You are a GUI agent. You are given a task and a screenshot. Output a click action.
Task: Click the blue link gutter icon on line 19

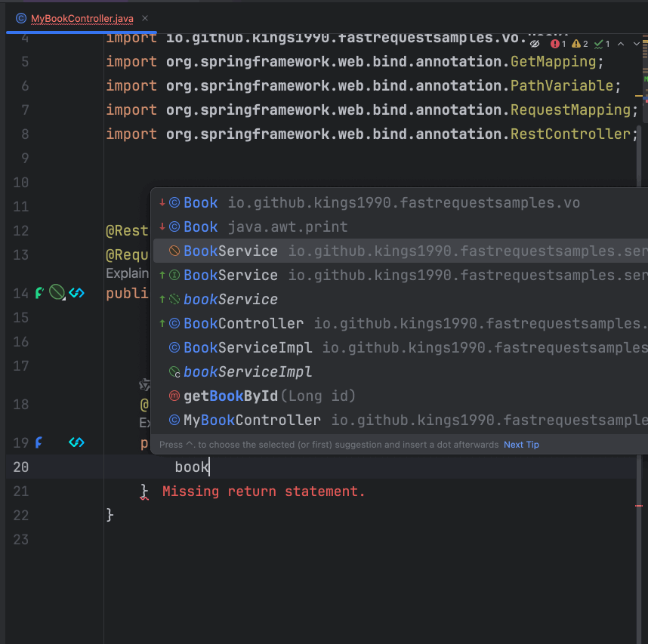tap(76, 442)
